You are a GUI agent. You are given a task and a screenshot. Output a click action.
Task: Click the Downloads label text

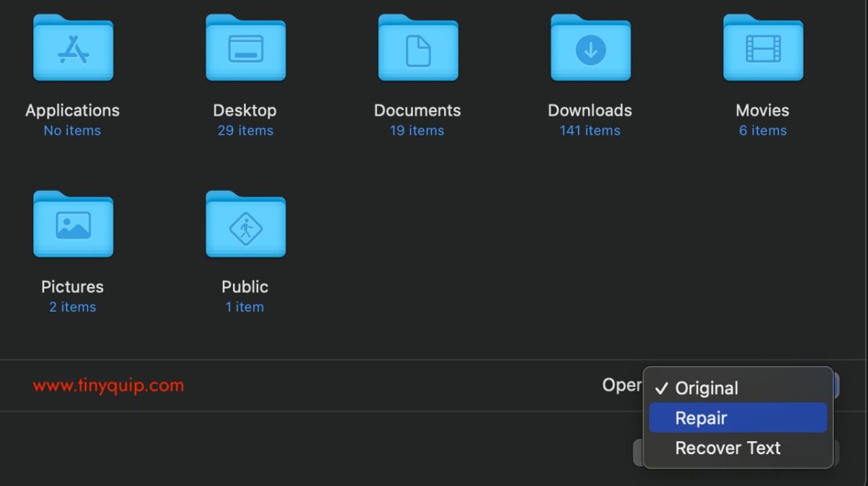point(590,111)
